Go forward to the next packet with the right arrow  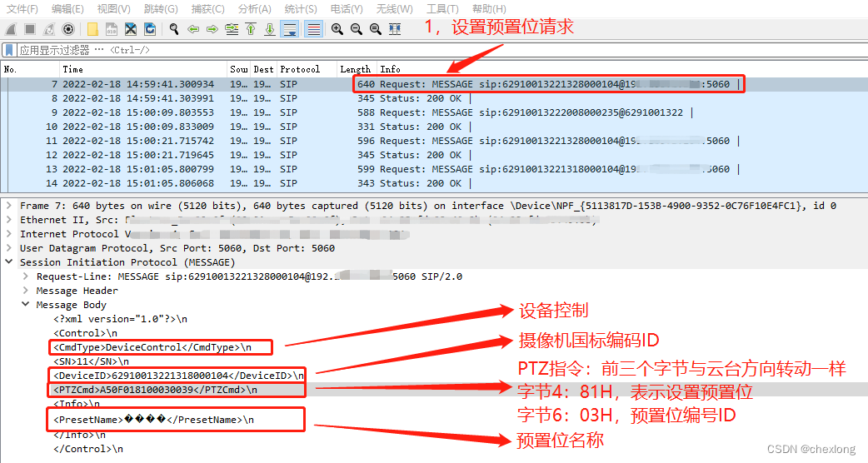(212, 29)
